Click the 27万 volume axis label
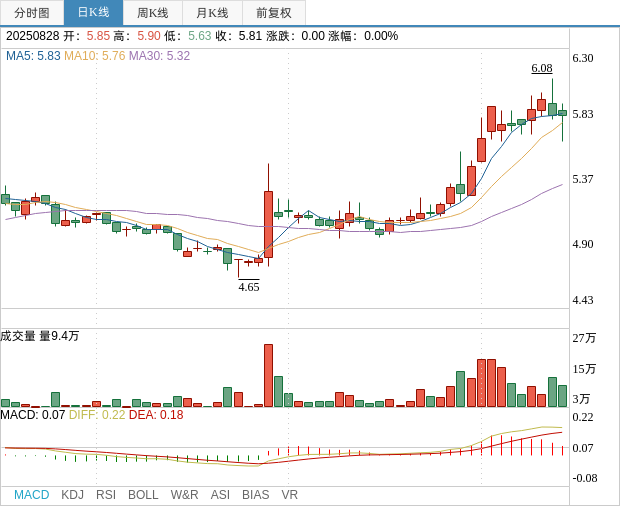The width and height of the screenshot is (620, 506). coord(584,338)
